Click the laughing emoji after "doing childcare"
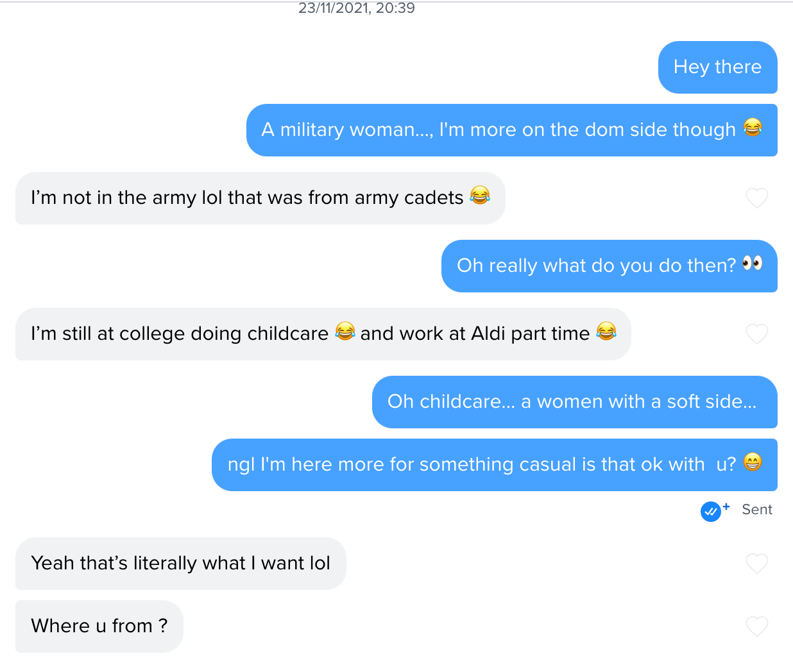Screen dimensions: 793x672 345,331
